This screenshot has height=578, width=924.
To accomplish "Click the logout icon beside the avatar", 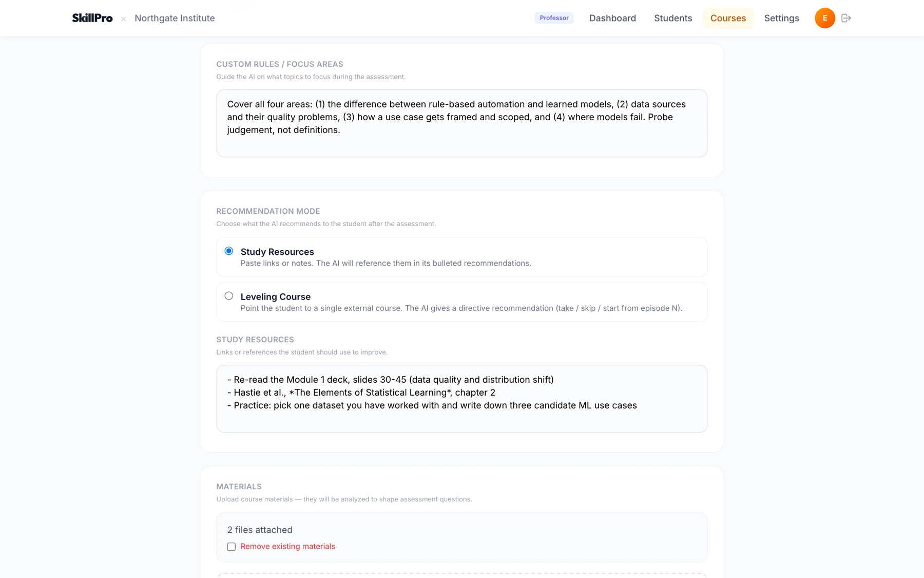I will (x=846, y=18).
